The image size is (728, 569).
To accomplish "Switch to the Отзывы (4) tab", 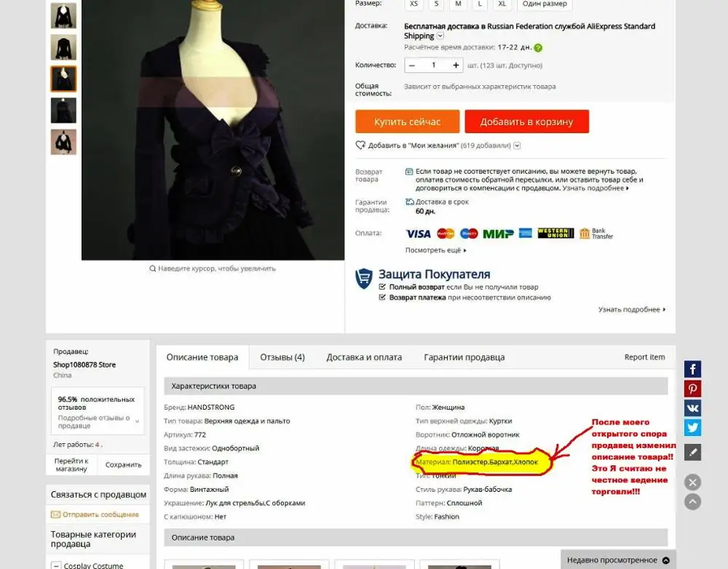I will [282, 357].
